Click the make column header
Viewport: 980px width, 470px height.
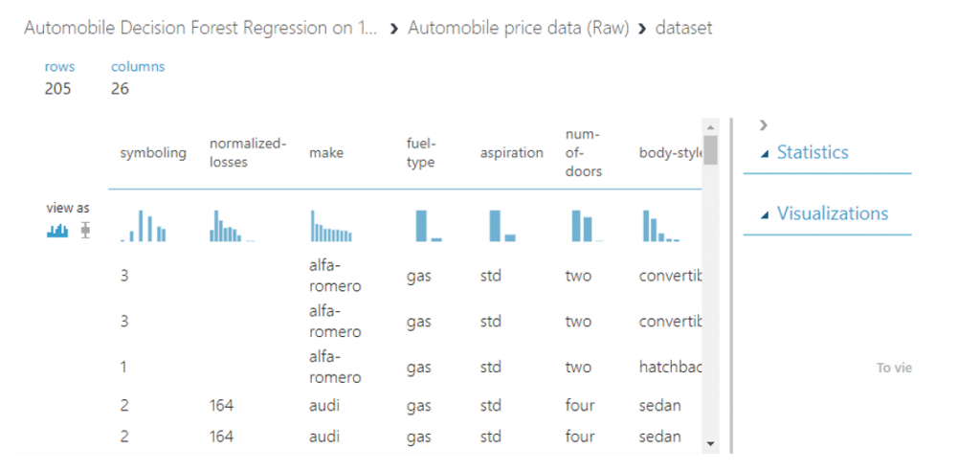tap(326, 153)
